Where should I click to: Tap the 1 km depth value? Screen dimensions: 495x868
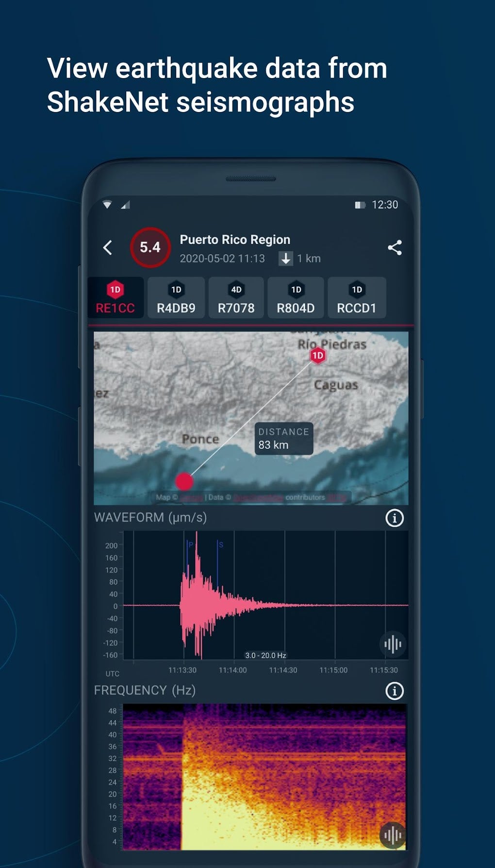click(x=309, y=259)
